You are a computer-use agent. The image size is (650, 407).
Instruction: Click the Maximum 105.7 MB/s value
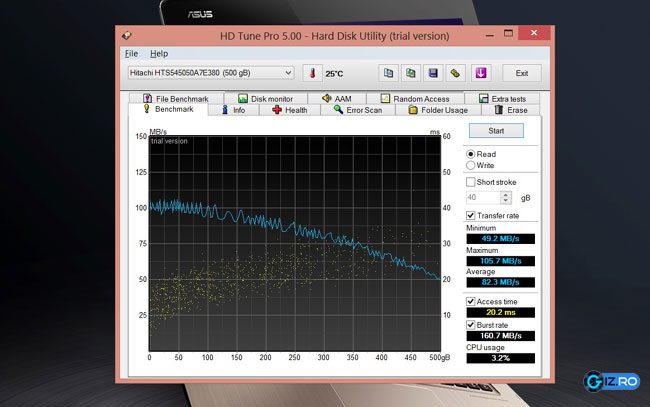click(500, 261)
